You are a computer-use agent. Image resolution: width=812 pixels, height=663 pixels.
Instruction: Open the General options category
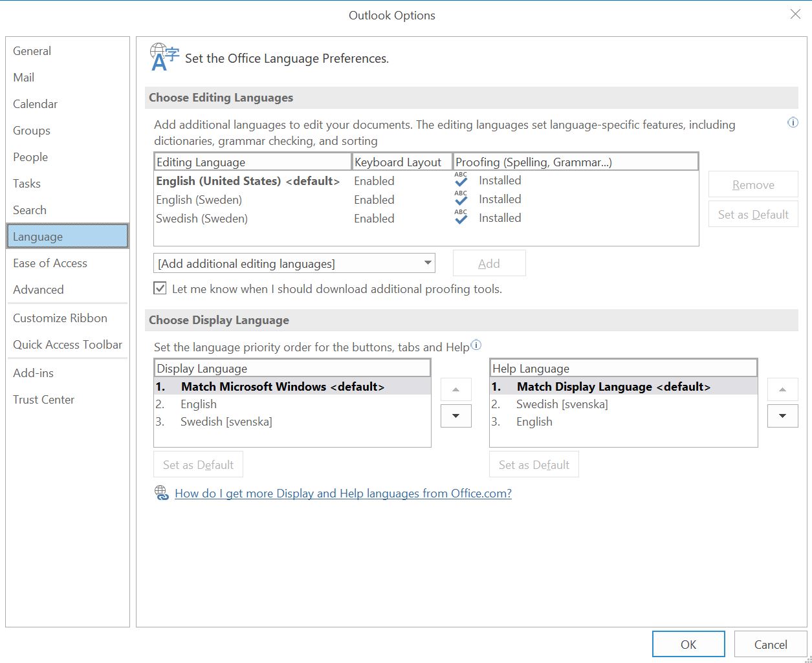pos(67,51)
